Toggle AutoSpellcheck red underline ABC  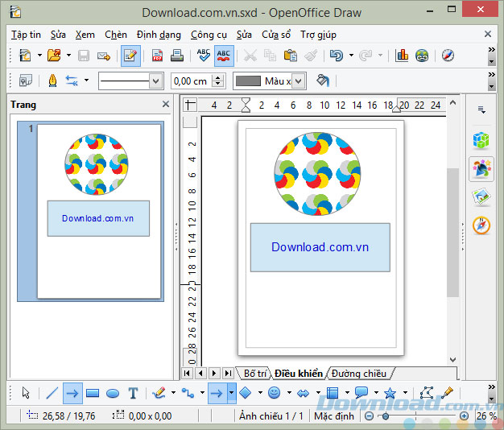(224, 56)
